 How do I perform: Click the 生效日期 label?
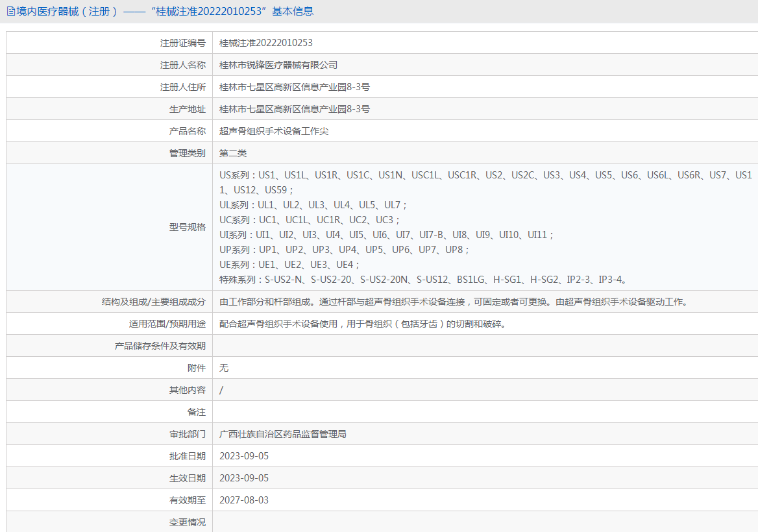tap(187, 478)
